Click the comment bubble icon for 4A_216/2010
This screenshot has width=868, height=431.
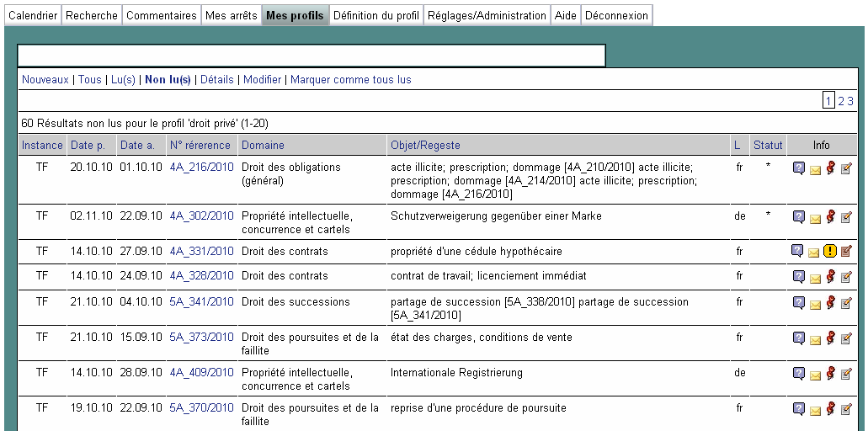(799, 168)
